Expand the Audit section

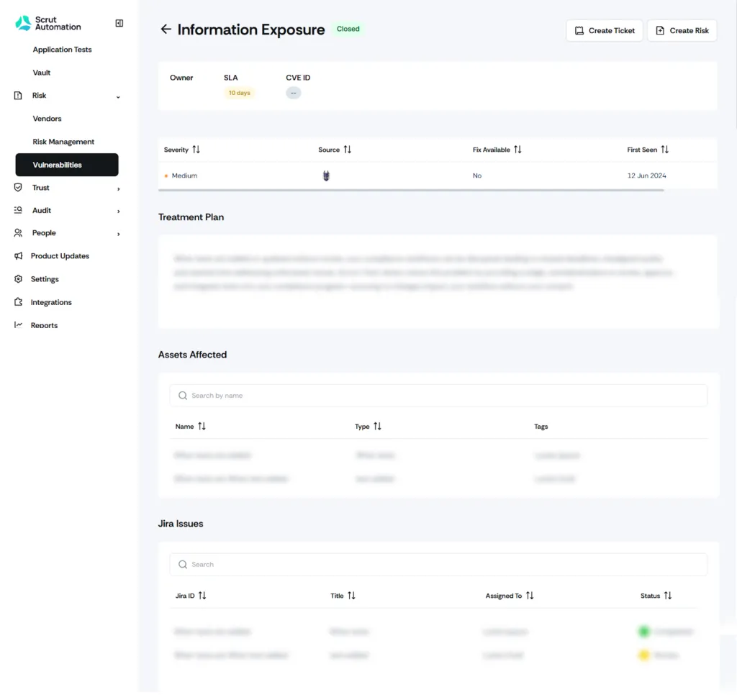40,210
